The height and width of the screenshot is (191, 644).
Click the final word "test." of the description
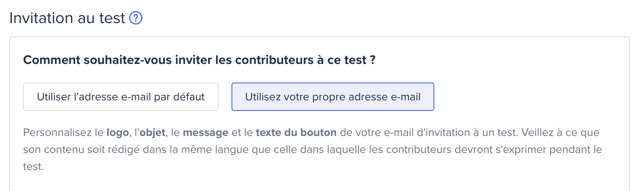click(x=33, y=167)
